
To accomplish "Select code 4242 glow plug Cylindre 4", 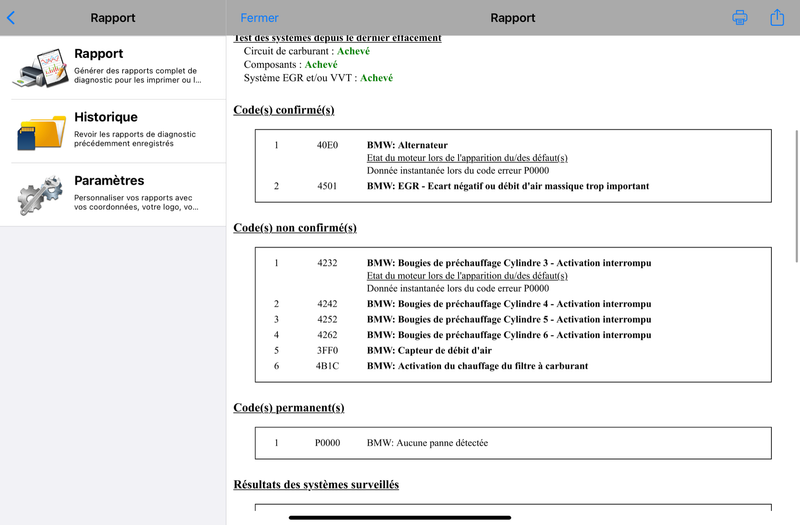I will (x=513, y=304).
